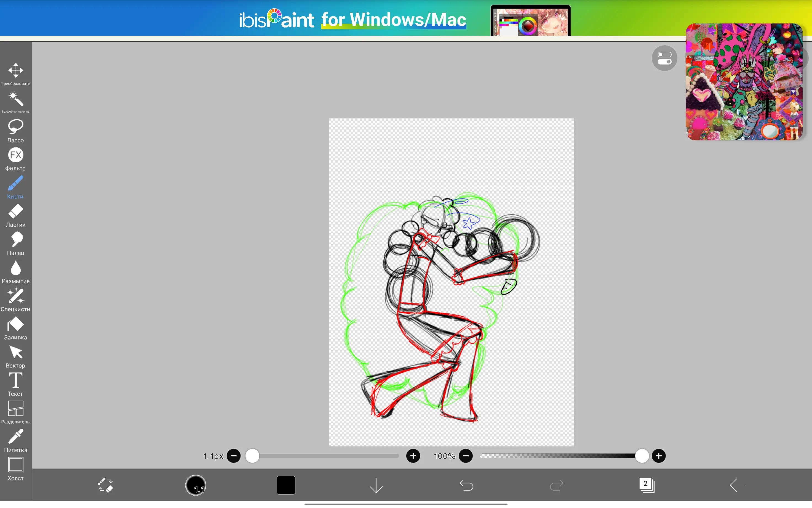
Task: Select the magic wand tool
Action: [x=15, y=102]
